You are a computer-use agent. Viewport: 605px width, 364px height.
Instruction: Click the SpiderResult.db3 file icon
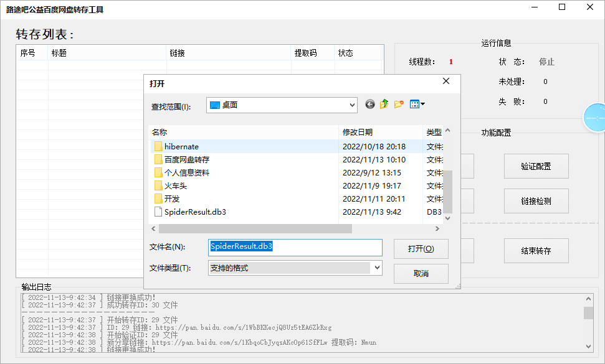158,212
